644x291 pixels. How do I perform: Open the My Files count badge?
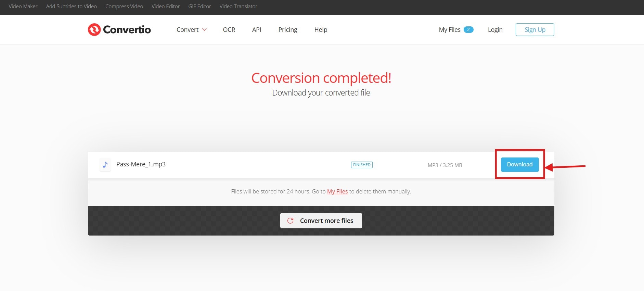pos(468,29)
